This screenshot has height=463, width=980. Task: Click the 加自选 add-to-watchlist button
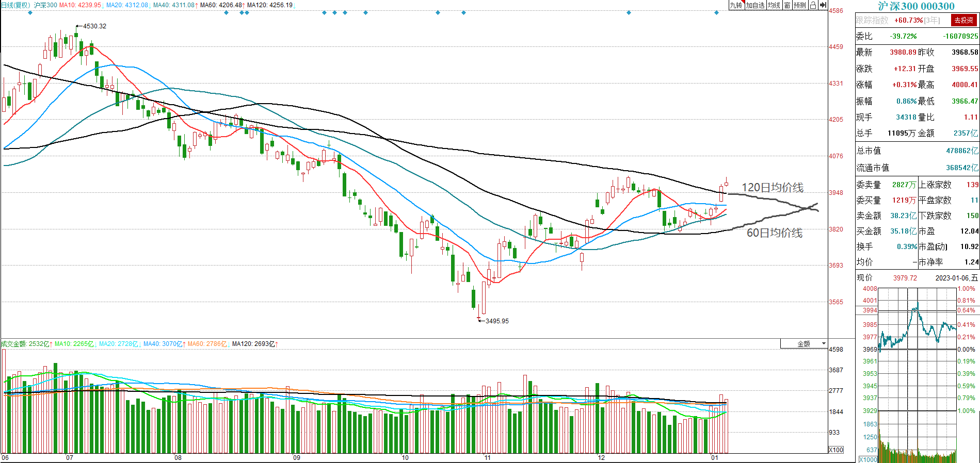[x=755, y=5]
